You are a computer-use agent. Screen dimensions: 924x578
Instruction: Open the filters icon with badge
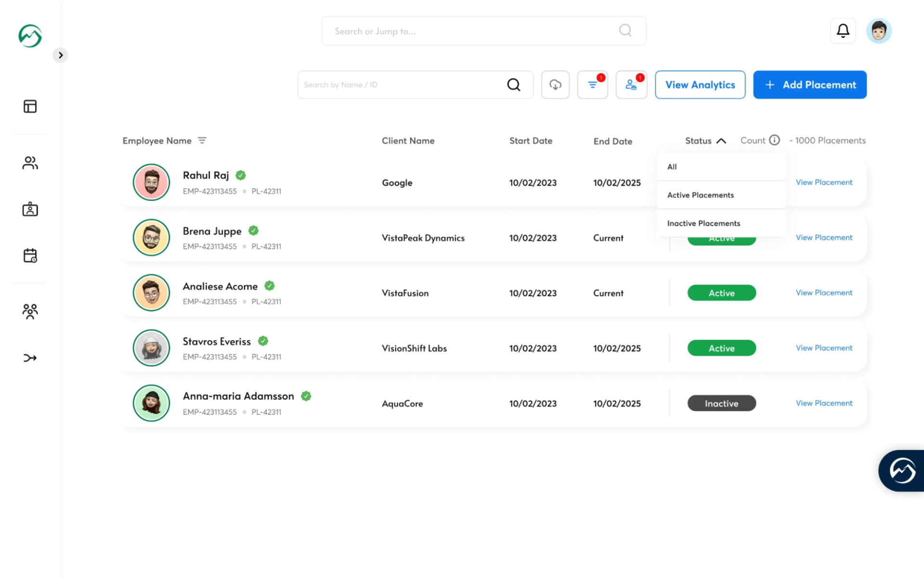point(592,84)
